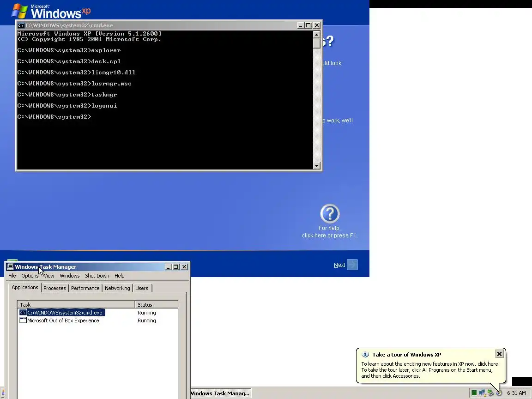Sort by the Task column header
Viewport: 532px width, 399px height.
click(76, 305)
